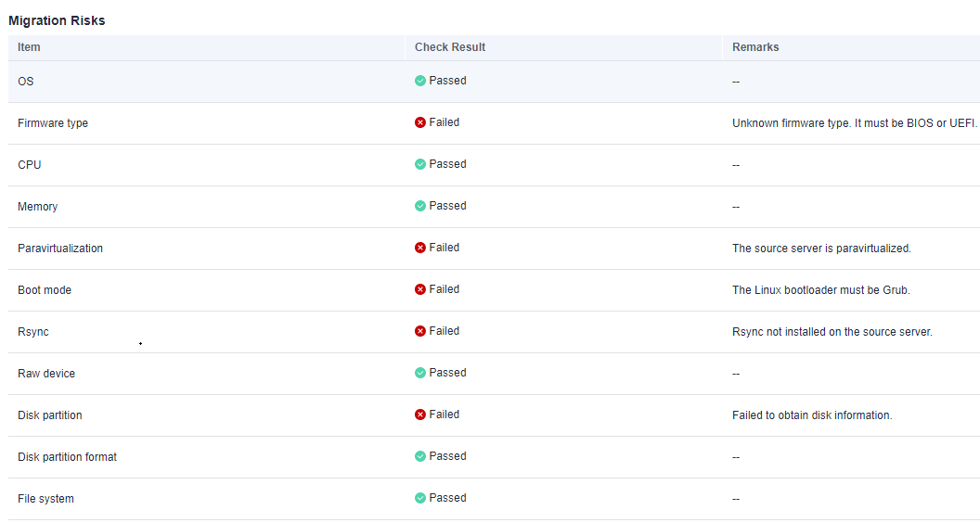The width and height of the screenshot is (980, 523).
Task: Click the green passed icon for CPU
Action: 420,164
